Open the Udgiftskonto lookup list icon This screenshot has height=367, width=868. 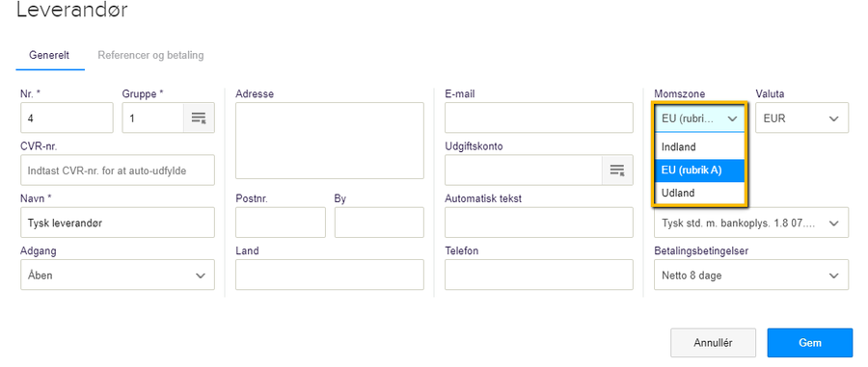[617, 170]
